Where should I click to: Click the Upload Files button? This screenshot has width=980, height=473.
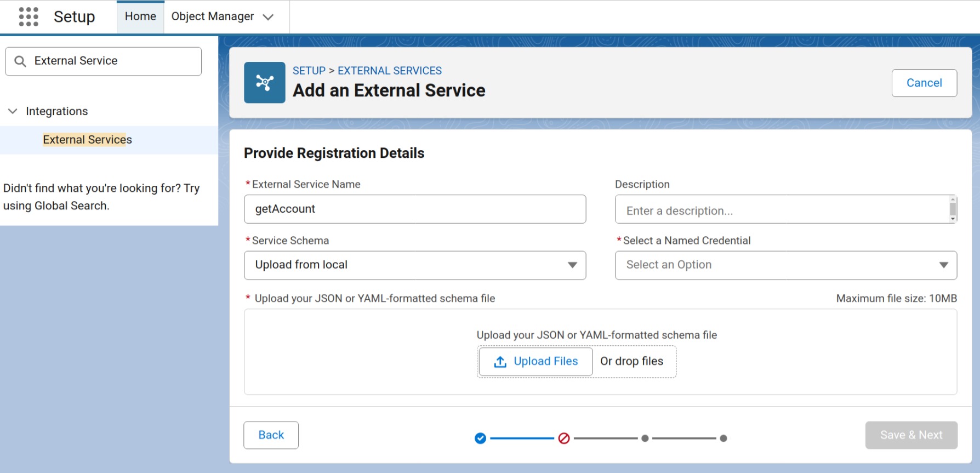tap(535, 362)
